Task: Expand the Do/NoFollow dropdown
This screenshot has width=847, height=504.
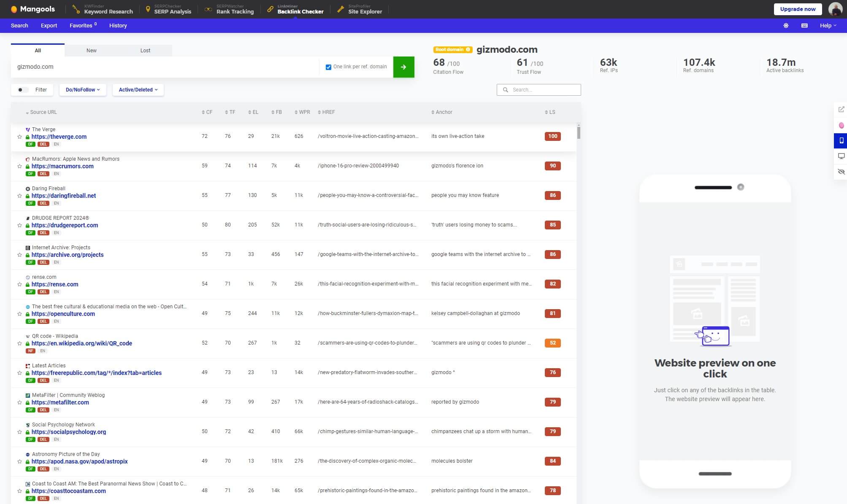Action: 83,90
